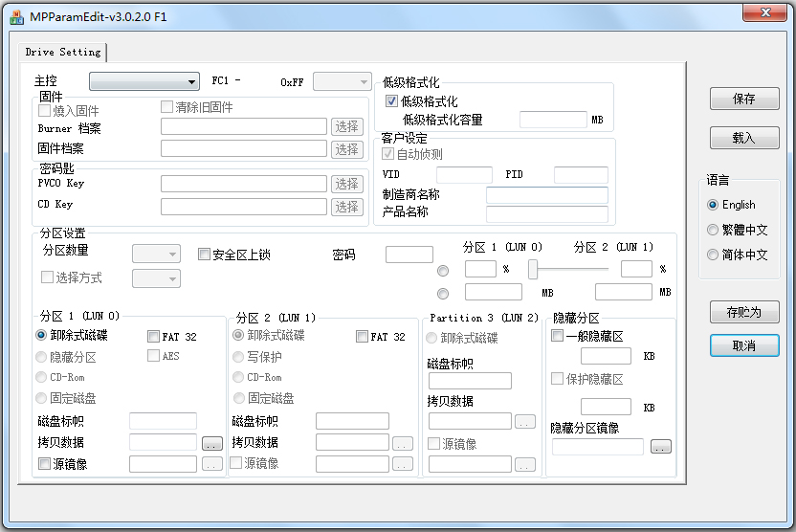Focus the 制造商名称 input field
796x532 pixels.
click(x=547, y=195)
